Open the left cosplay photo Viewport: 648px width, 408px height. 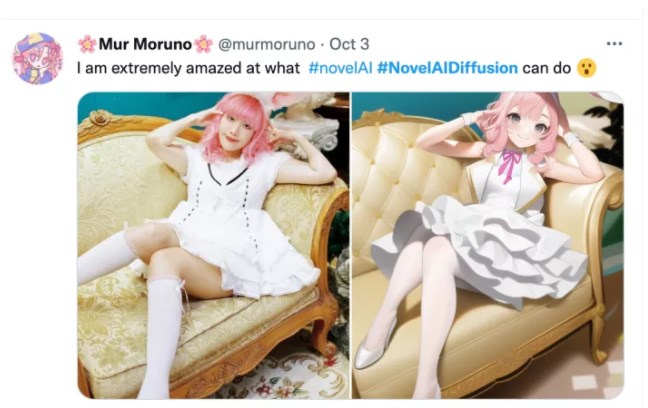coord(213,246)
